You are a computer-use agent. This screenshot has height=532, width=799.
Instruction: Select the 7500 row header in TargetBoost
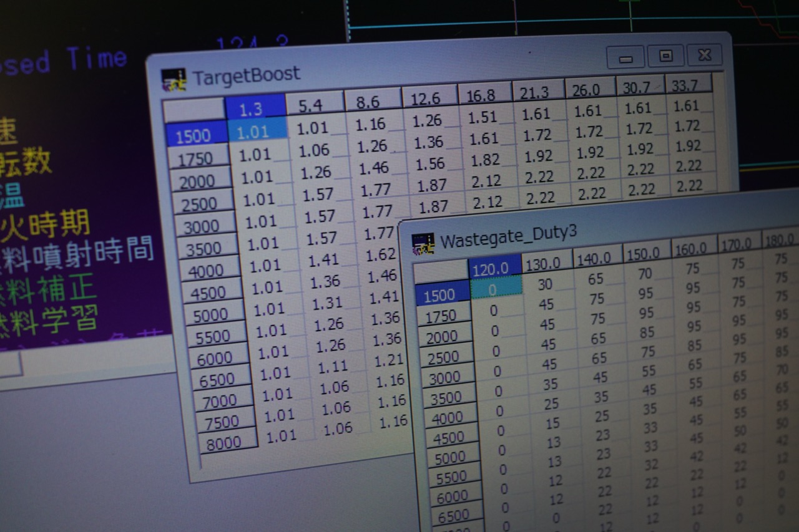point(227,421)
